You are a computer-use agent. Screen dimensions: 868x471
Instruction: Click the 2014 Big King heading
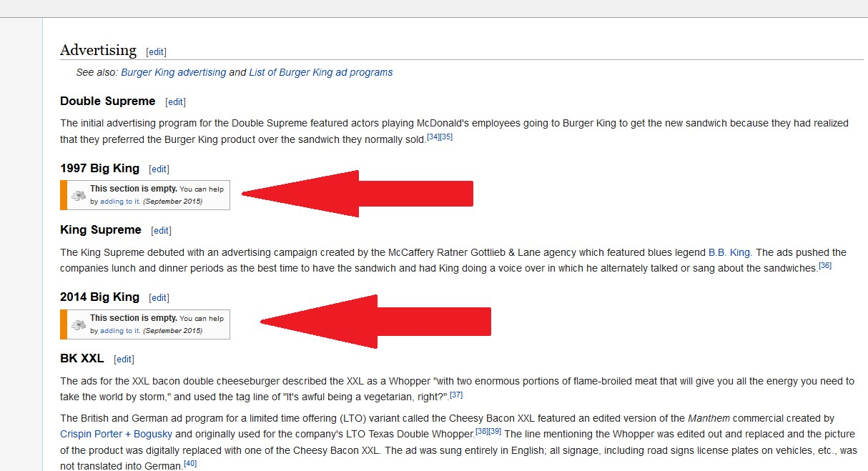(x=99, y=297)
